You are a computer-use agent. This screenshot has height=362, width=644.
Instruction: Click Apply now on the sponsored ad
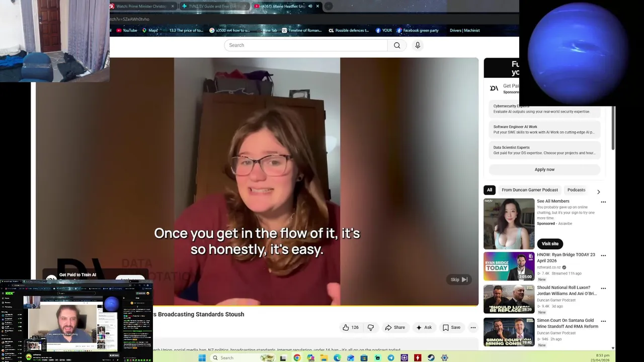(x=544, y=169)
